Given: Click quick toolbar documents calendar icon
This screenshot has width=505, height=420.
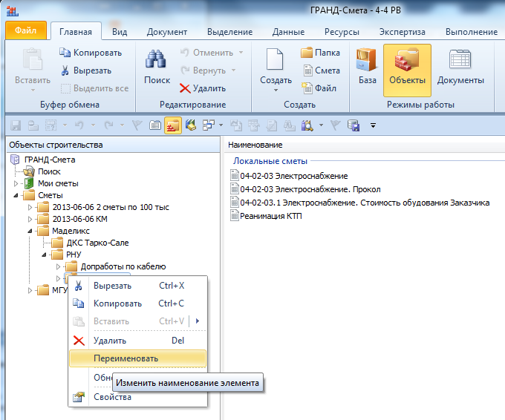Looking at the screenshot, I should (x=155, y=125).
